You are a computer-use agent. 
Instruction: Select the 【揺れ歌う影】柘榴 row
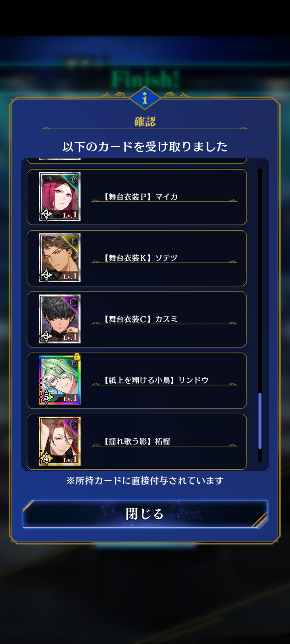137,442
